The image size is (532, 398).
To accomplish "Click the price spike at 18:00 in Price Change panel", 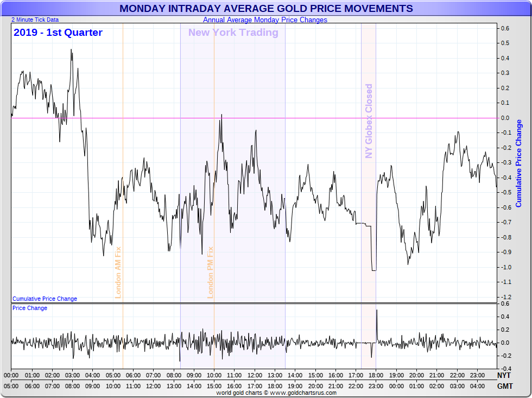I will click(x=377, y=311).
